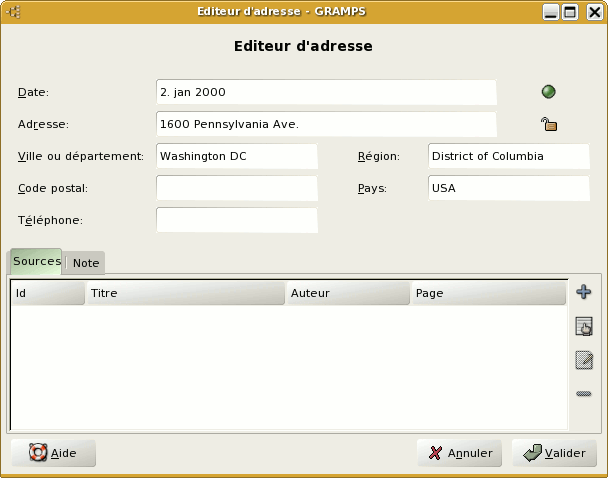Add a new source with plus icon
The image size is (608, 478).
point(584,292)
